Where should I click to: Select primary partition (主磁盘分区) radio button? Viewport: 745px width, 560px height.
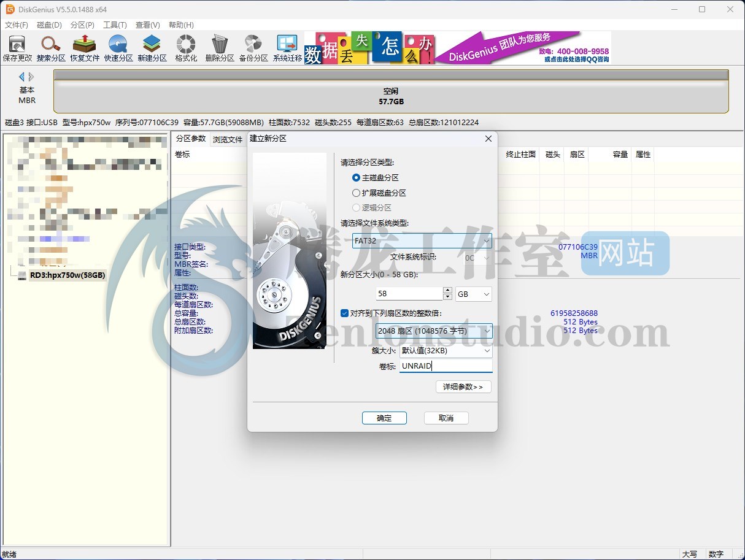356,177
